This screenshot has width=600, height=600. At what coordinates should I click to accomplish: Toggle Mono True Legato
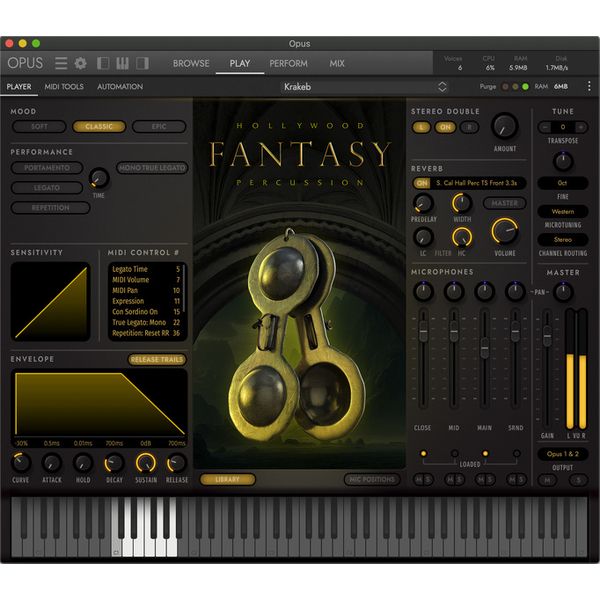pos(152,168)
